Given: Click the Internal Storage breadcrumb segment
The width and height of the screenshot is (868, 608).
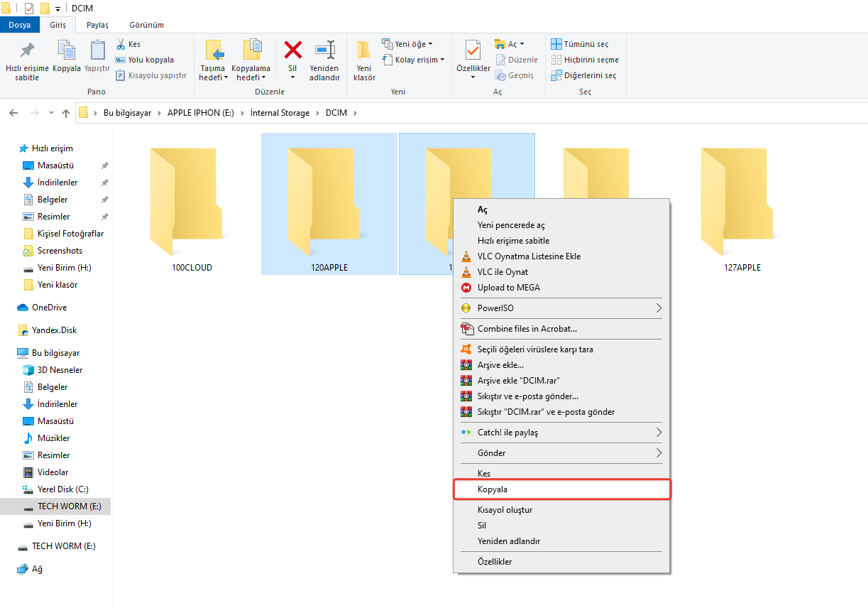Looking at the screenshot, I should tap(280, 113).
